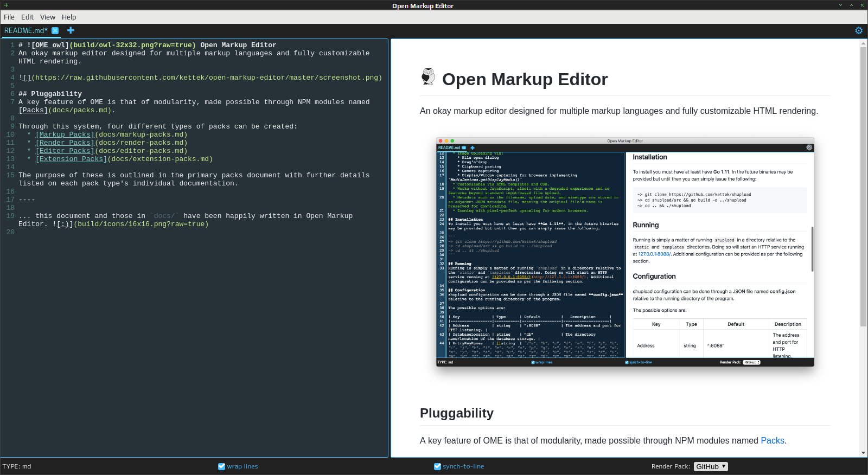This screenshot has width=868, height=475.
Task: Click line number 20 in the editor gutter
Action: click(10, 232)
